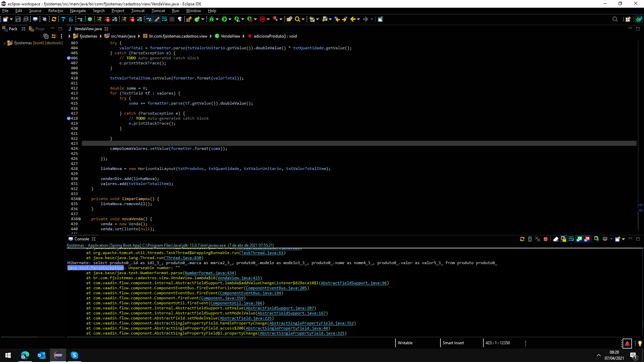Open the Refactor menu
Viewport: 644px width, 362px height.
56,11
